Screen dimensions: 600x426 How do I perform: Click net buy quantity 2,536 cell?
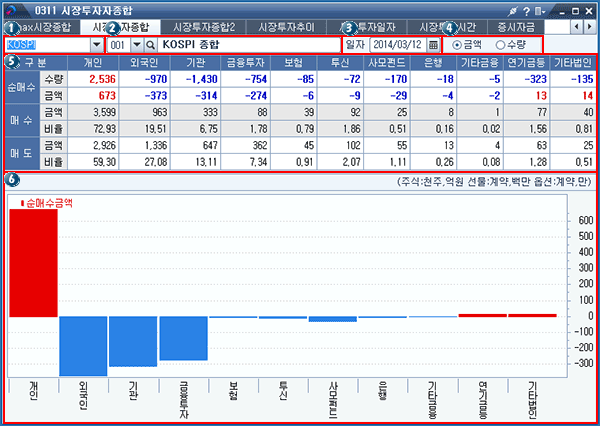point(93,79)
